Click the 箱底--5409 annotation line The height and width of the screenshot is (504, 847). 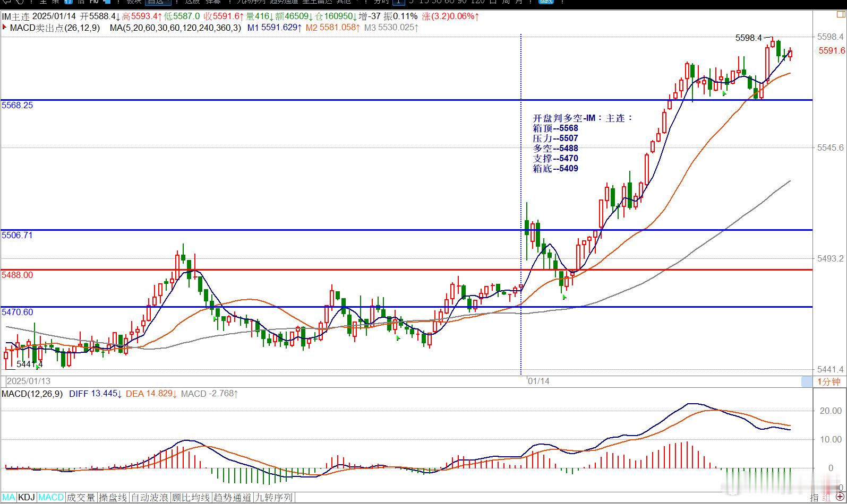point(555,168)
